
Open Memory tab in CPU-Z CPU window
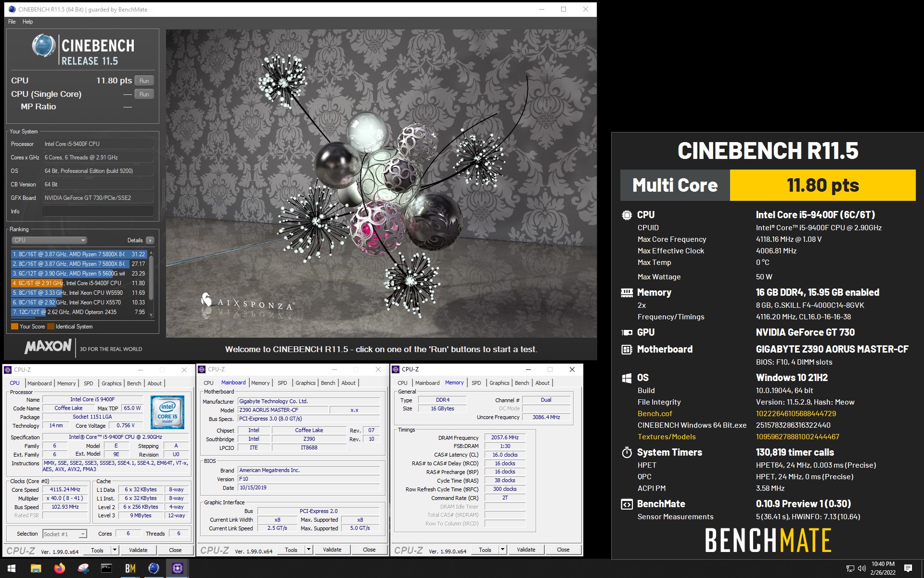(66, 383)
